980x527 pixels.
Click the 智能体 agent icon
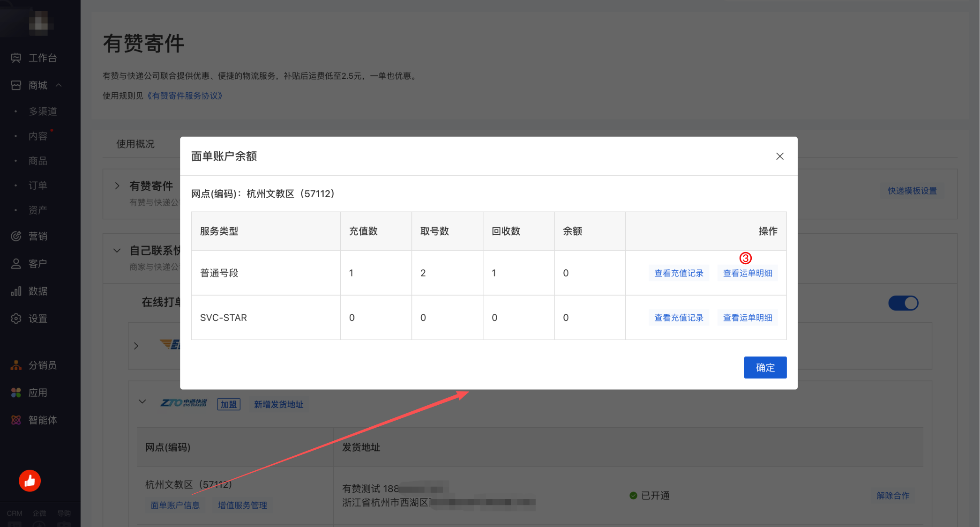tap(16, 420)
